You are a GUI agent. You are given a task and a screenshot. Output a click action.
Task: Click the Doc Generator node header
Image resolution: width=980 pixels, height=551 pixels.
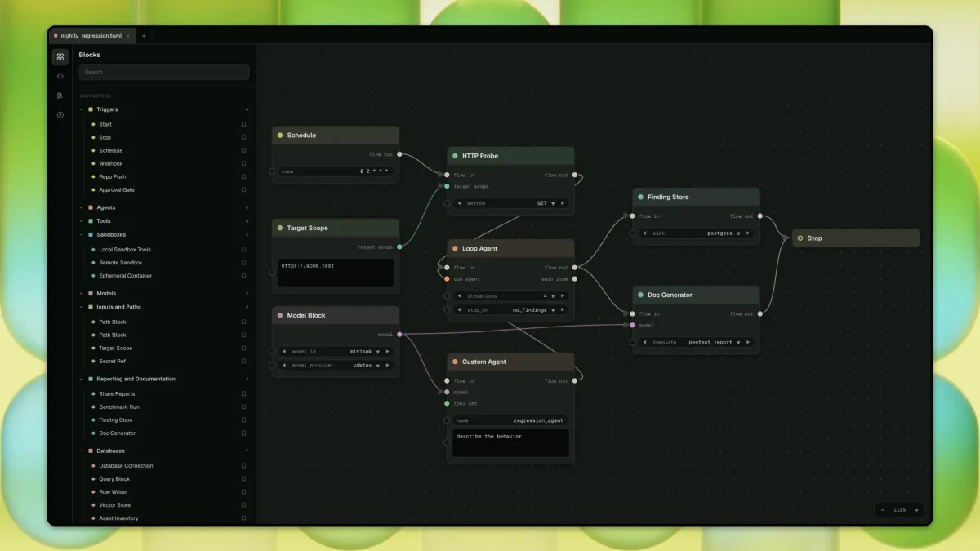point(696,295)
